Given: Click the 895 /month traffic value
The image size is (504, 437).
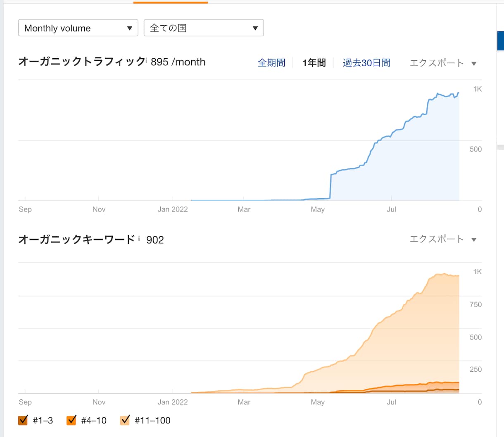Looking at the screenshot, I should click(x=178, y=62).
